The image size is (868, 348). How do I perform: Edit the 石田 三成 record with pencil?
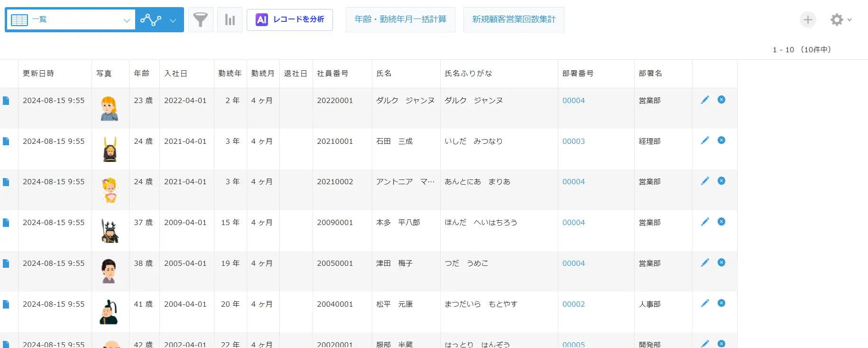(705, 141)
